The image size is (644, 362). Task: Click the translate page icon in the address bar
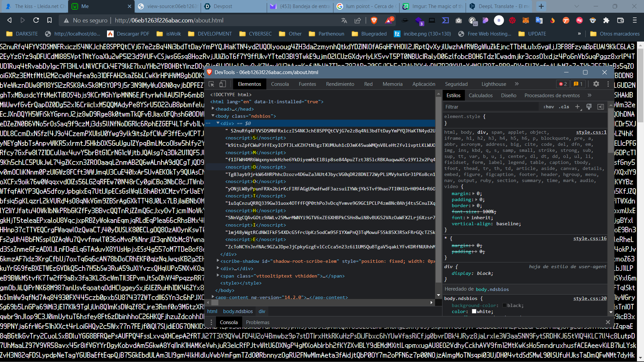tap(344, 20)
